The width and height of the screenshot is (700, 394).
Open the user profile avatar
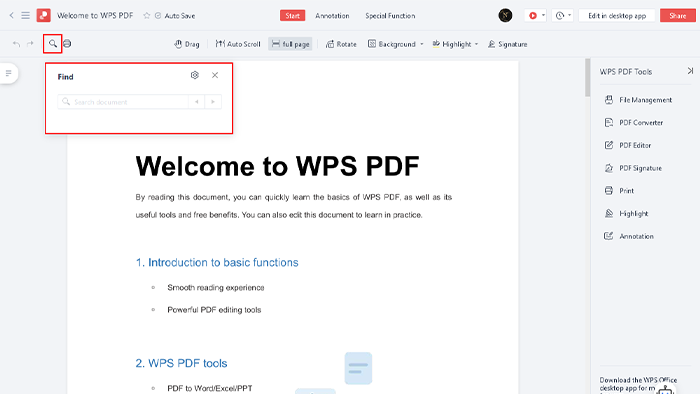click(505, 16)
